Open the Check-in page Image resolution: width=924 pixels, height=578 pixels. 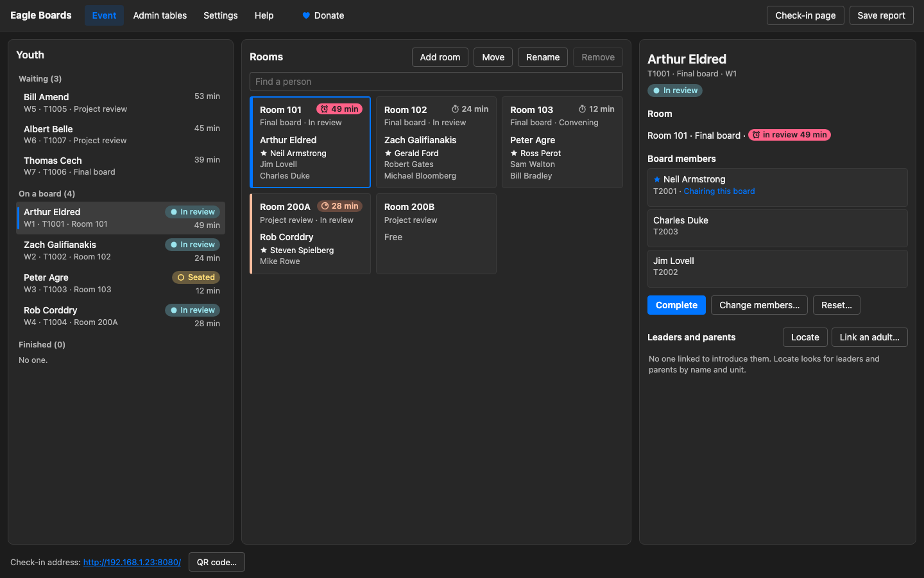(805, 15)
